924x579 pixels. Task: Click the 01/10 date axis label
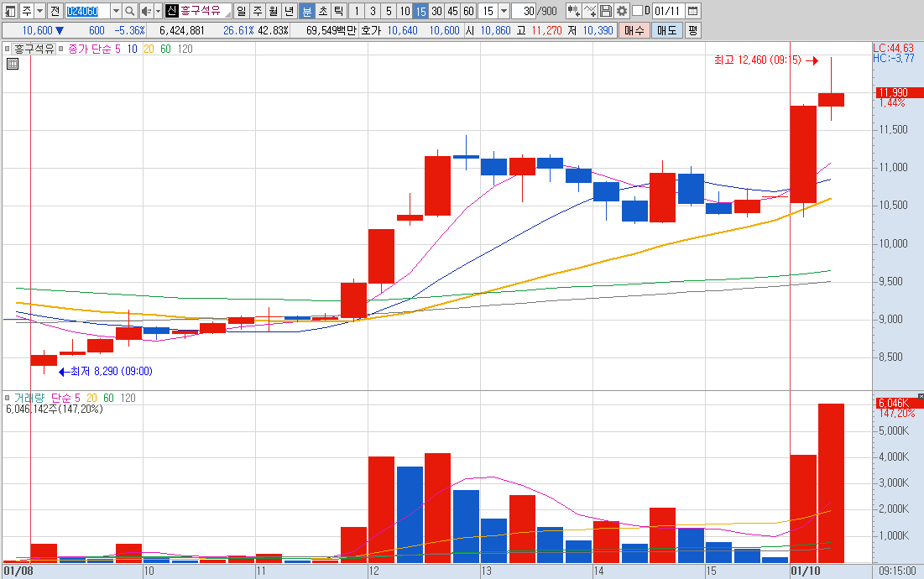[x=806, y=571]
